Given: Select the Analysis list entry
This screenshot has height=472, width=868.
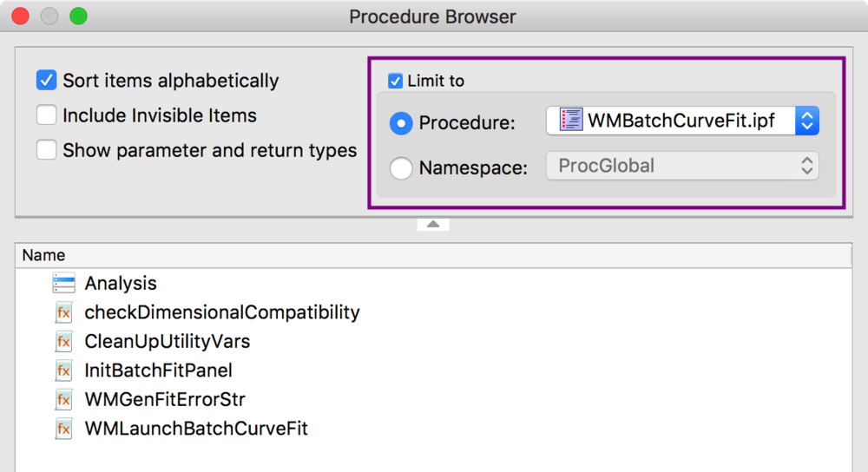Looking at the screenshot, I should click(x=121, y=284).
